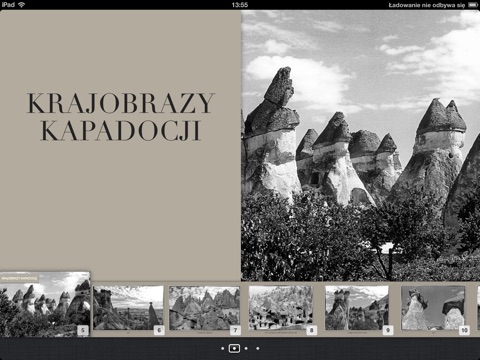The image size is (480, 360).
Task: Select the highlighted current chapter indicator box
Action: (234, 348)
